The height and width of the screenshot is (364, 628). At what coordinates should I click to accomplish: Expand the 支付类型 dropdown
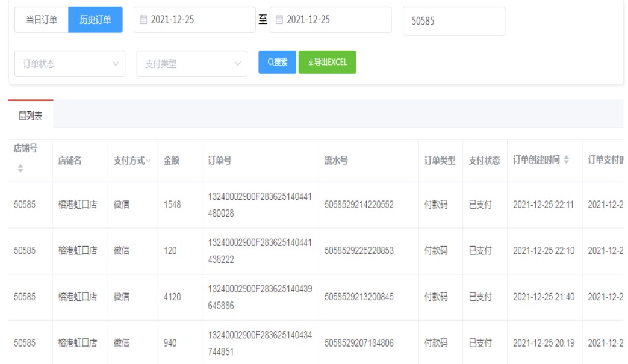tap(192, 64)
